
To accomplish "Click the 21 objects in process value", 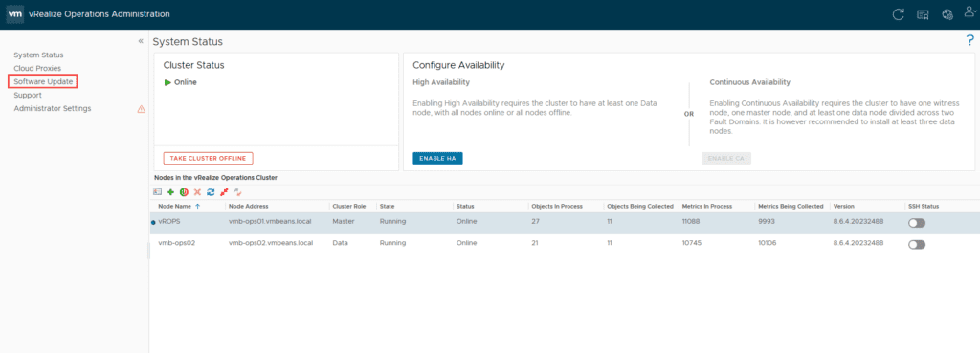I will coord(535,243).
